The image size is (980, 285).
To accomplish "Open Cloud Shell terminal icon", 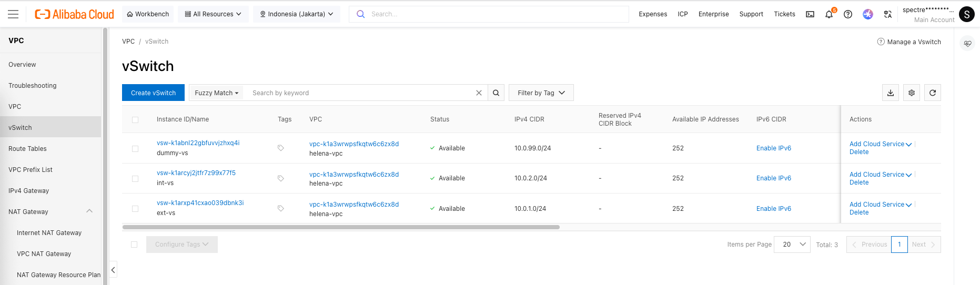I will (810, 14).
